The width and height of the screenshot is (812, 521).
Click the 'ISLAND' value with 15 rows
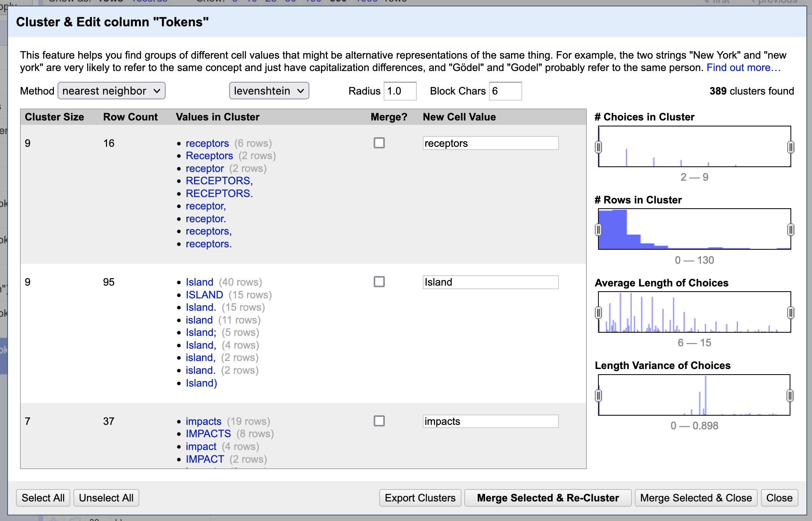[x=204, y=295]
